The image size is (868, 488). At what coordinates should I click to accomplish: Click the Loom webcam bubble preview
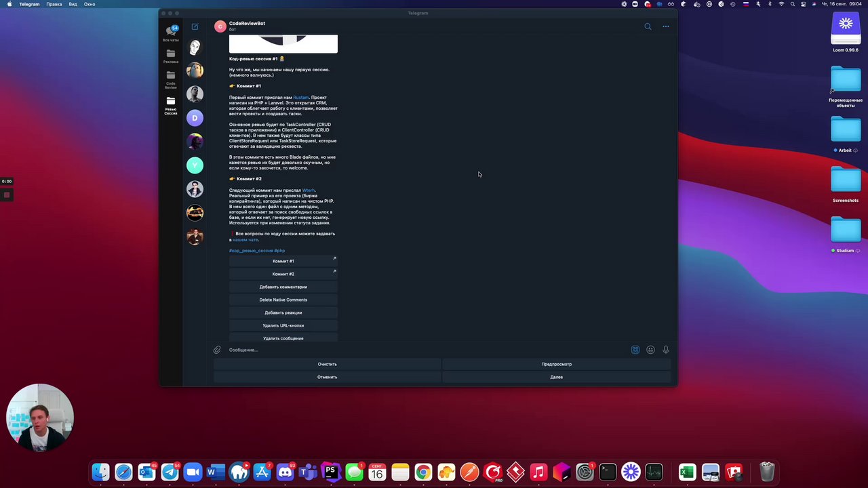[40, 418]
